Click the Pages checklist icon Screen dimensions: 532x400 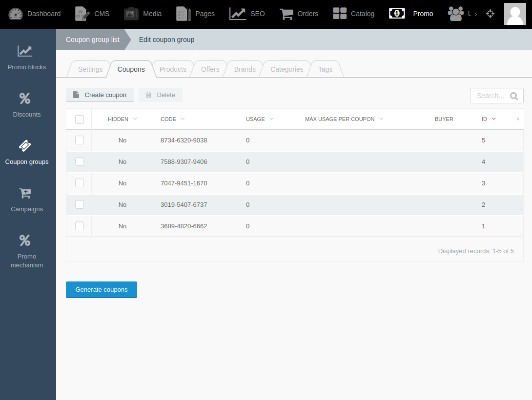coord(184,14)
